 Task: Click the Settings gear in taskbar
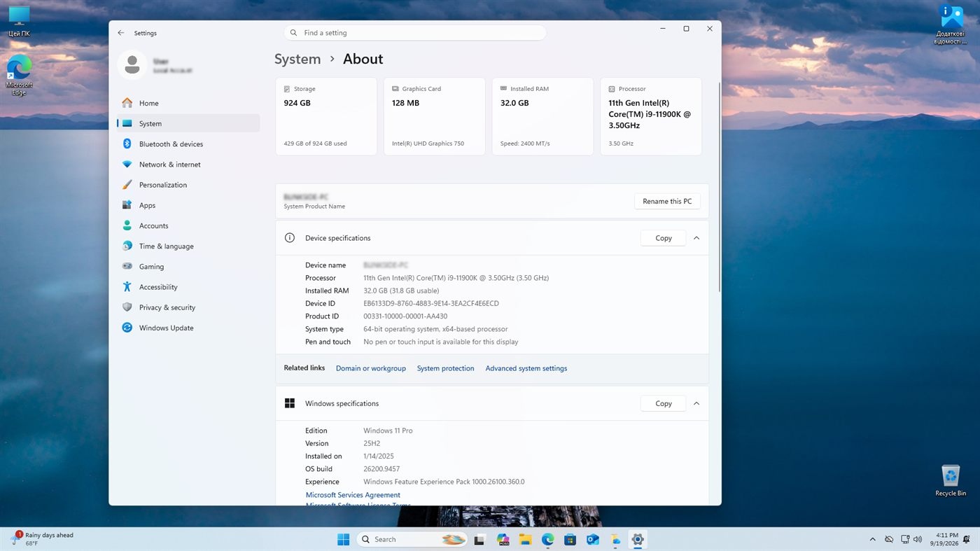pyautogui.click(x=637, y=539)
